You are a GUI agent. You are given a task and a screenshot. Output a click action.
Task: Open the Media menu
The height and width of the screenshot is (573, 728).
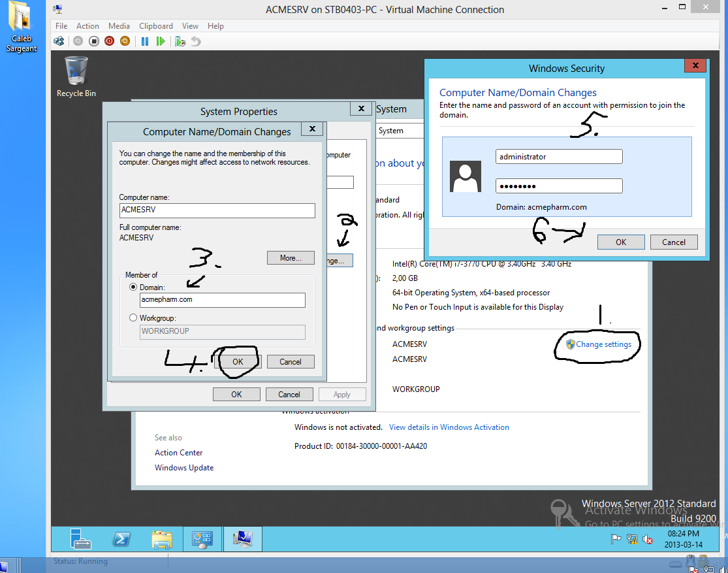(119, 26)
